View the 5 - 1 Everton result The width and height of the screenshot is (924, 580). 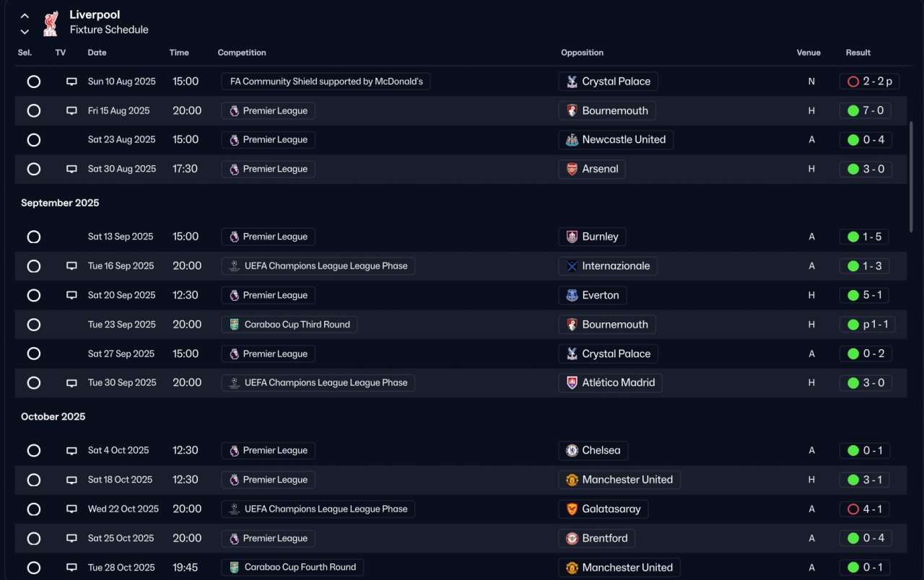865,295
